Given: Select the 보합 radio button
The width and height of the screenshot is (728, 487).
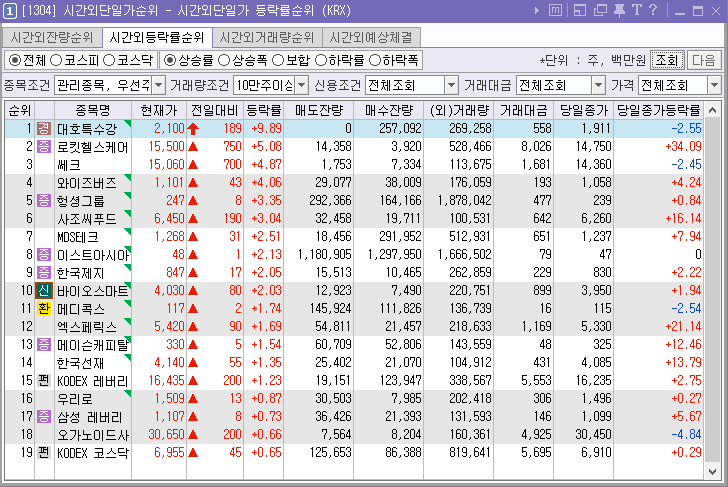Looking at the screenshot, I should click(x=278, y=60).
